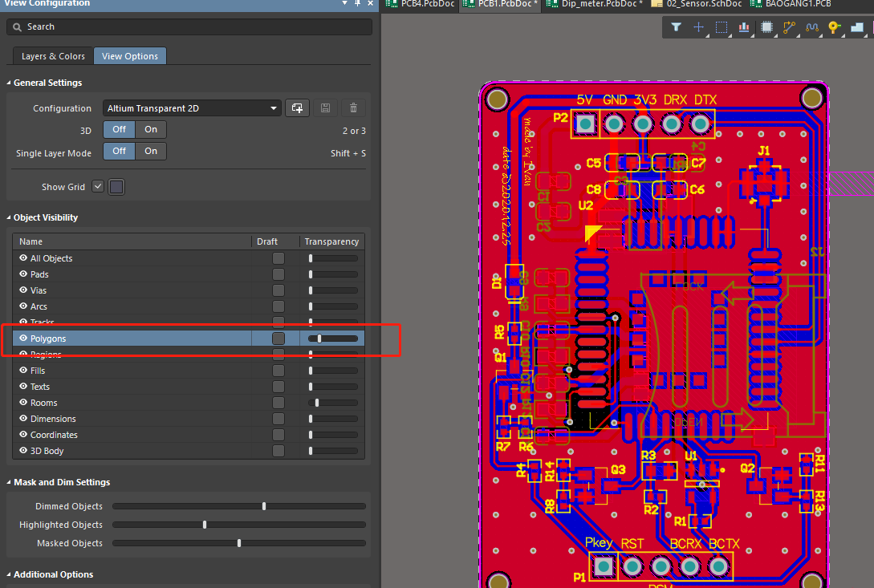Select the trace tuning accordion tool
Viewport: 874px width, 588px height.
coord(811,27)
